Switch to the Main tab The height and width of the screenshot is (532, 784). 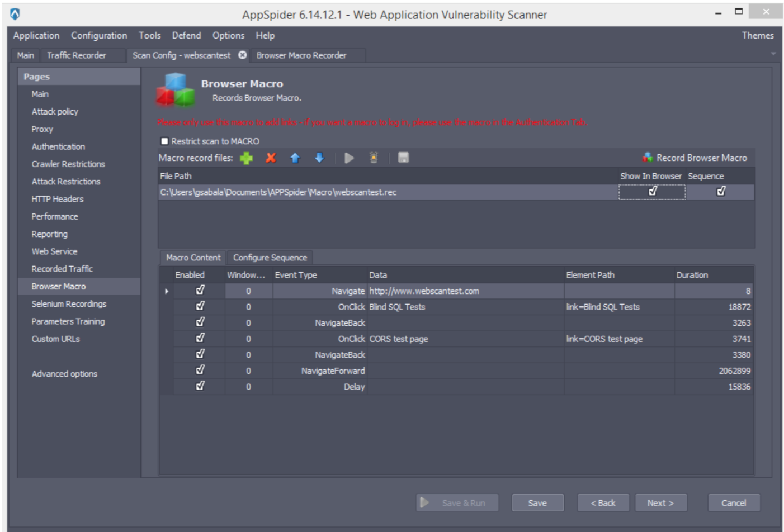point(25,55)
